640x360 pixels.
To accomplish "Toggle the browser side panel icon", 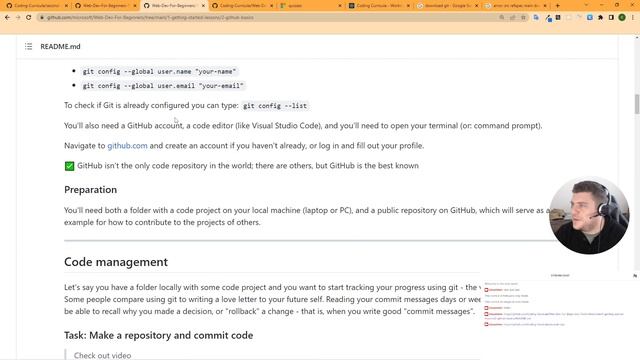I will (611, 18).
